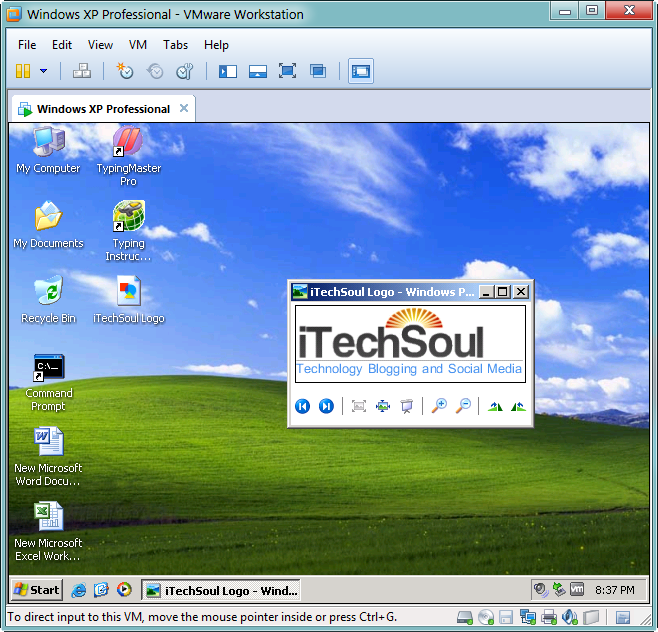Click iTechSoul Logo taskbar button
Image resolution: width=658 pixels, height=632 pixels.
pyautogui.click(x=221, y=590)
